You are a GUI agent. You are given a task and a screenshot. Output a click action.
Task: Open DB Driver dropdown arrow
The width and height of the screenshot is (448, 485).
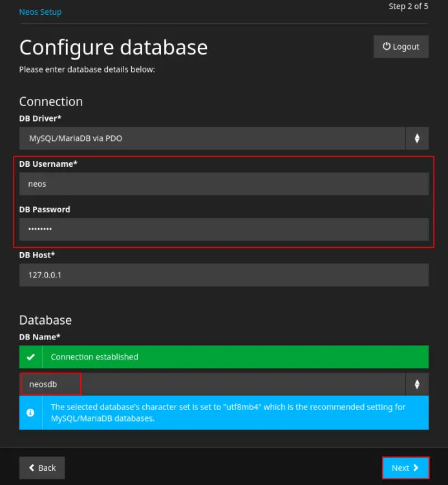417,138
